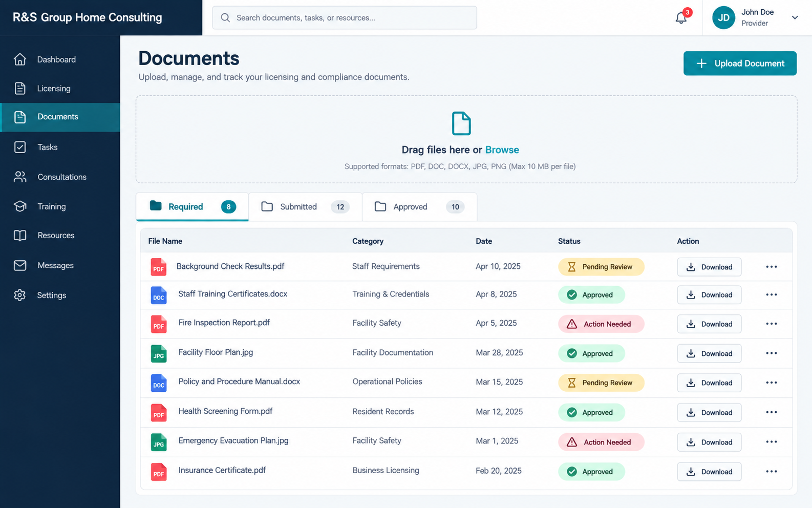Click the Status column header
This screenshot has height=508, width=812.
[569, 241]
